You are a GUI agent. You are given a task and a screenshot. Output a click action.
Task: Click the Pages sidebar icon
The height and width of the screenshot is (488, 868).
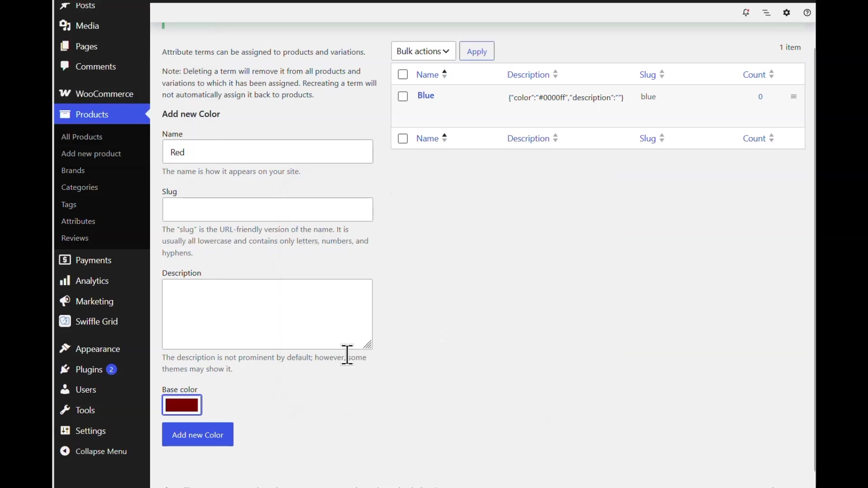(x=65, y=46)
